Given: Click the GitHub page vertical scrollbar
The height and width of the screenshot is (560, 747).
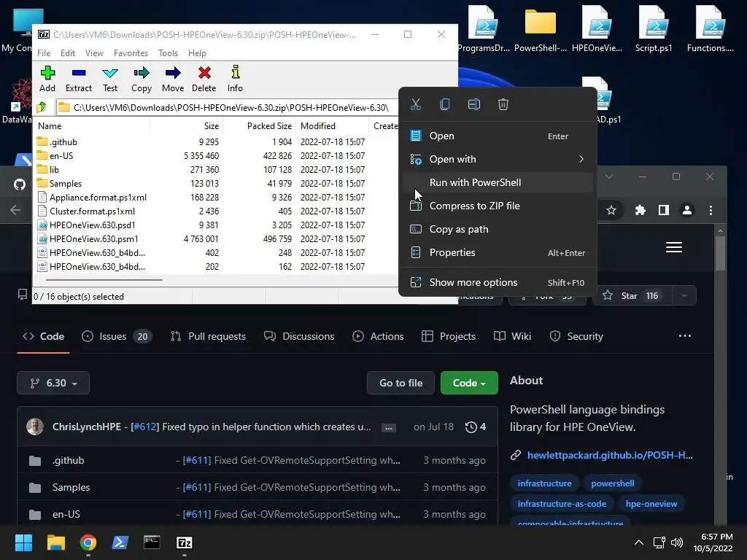Looking at the screenshot, I should (x=720, y=252).
